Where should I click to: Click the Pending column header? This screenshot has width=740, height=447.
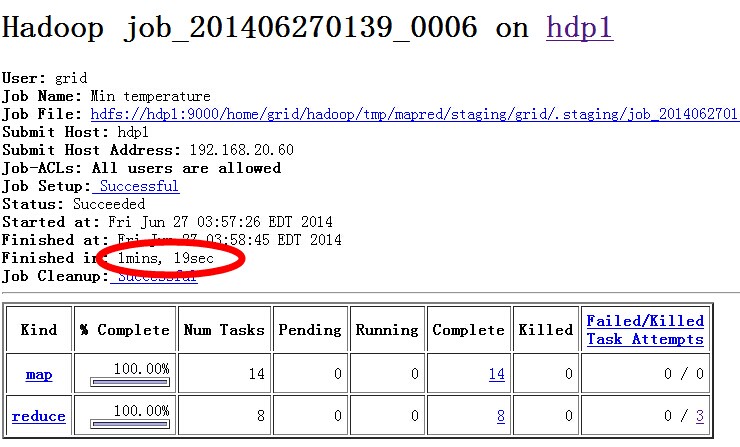pyautogui.click(x=309, y=330)
